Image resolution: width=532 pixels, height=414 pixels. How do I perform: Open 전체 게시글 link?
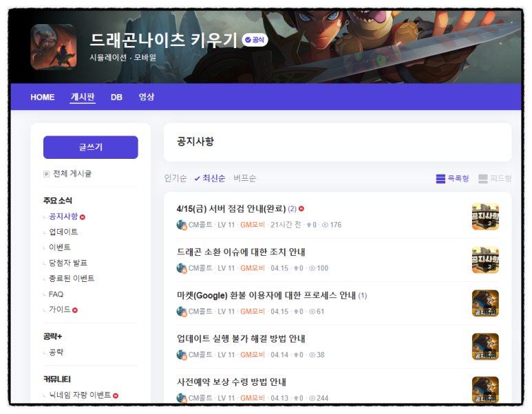(72, 173)
